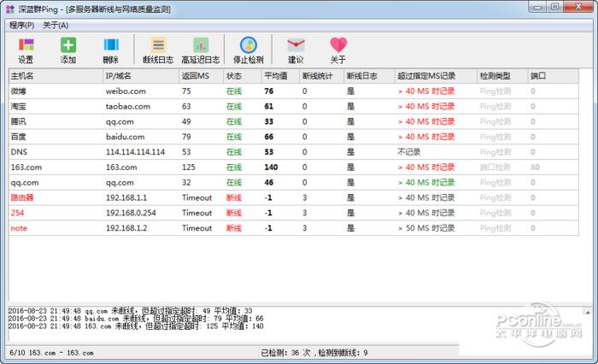The width and height of the screenshot is (598, 364).
Task: Click log line for 163.com 超时 125
Action: pos(136,326)
